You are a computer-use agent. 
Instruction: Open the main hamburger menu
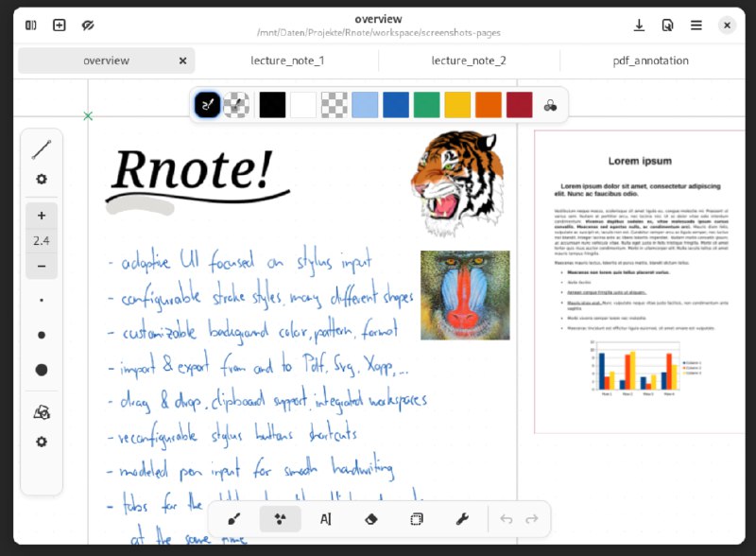696,25
